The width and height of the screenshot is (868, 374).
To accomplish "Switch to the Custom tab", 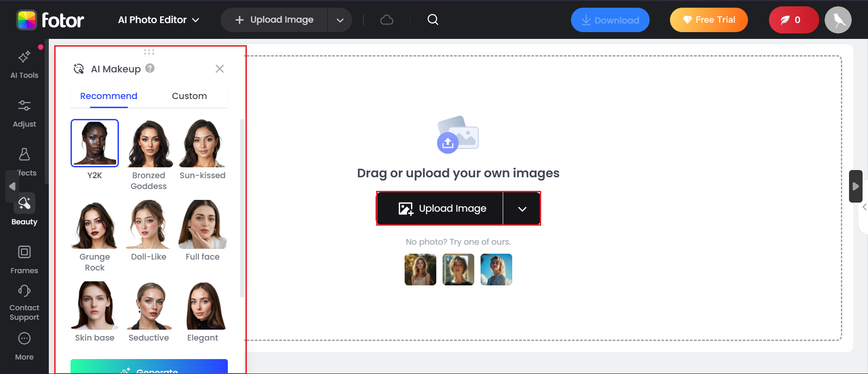I will (189, 96).
